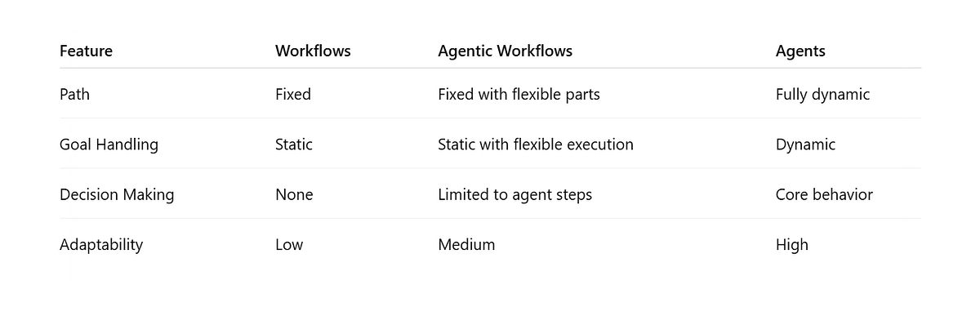Click the None cell under Workflows
The image size is (980, 316).
[x=294, y=195]
